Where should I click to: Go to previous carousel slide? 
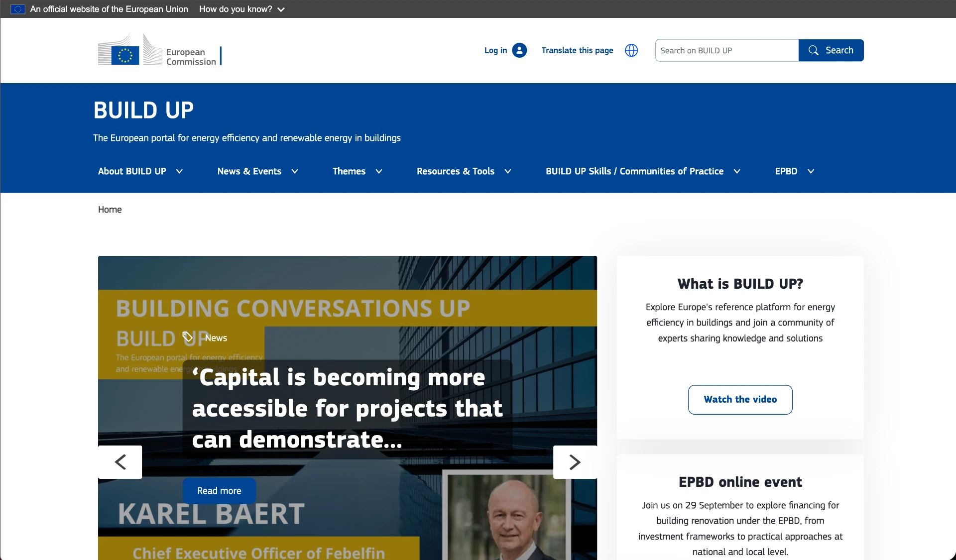[x=120, y=462]
